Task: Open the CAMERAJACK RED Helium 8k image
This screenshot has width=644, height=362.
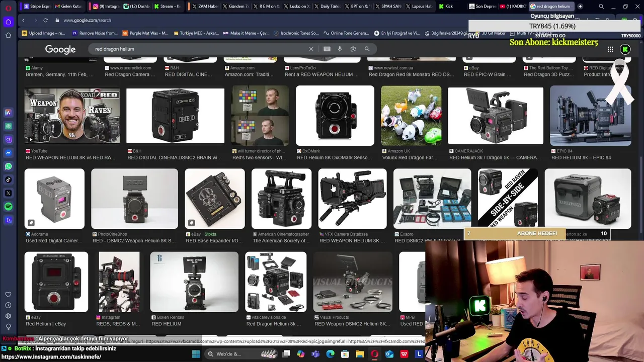Action: pyautogui.click(x=496, y=116)
